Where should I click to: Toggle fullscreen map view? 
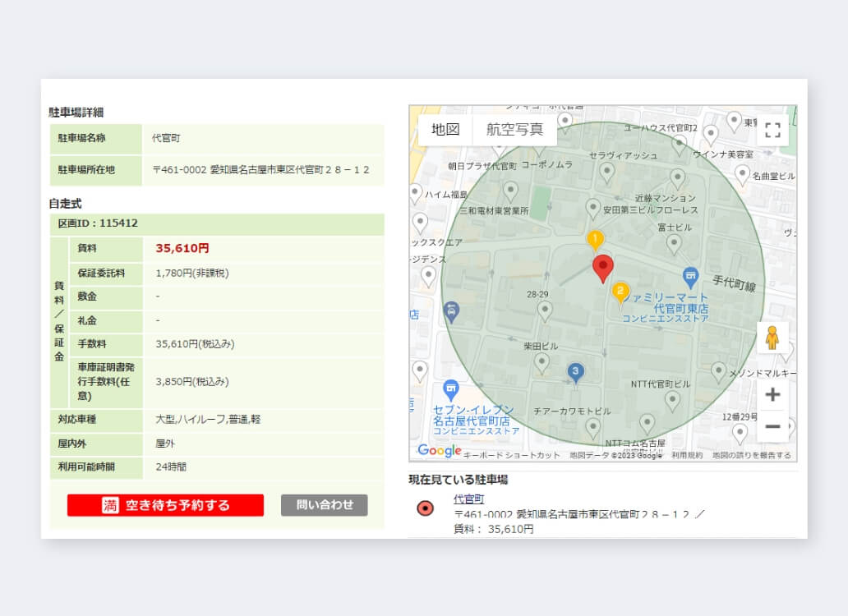point(772,130)
